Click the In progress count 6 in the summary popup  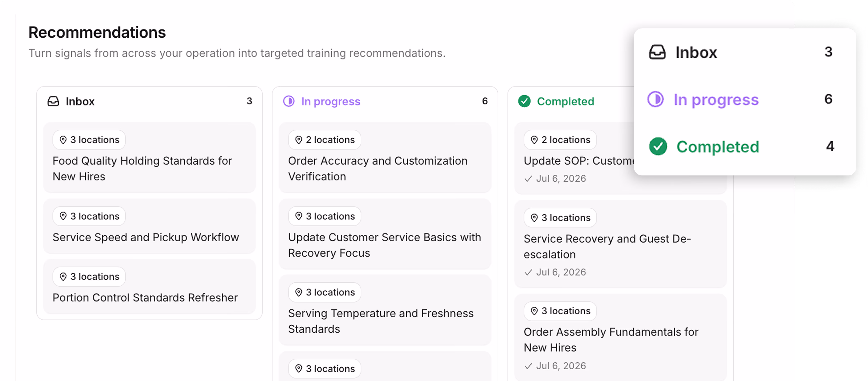(x=828, y=99)
